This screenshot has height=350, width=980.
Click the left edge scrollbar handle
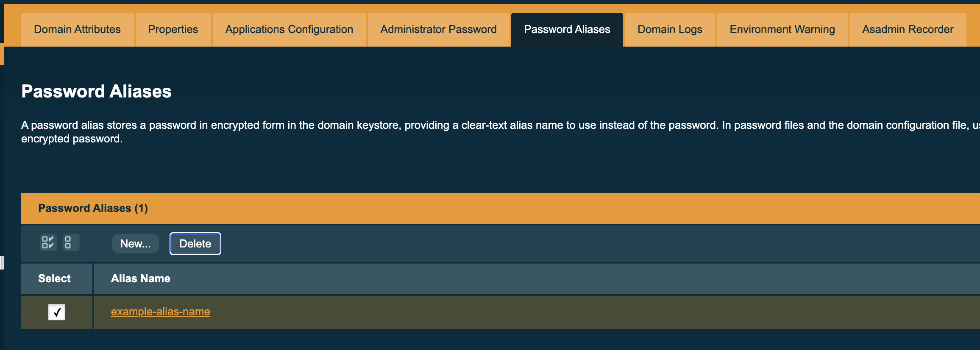tap(2, 263)
